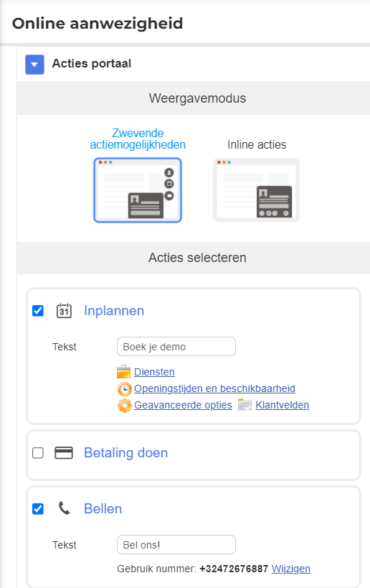The image size is (370, 588).
Task: Click the gear icon for Geavanceerde opties
Action: click(x=124, y=406)
